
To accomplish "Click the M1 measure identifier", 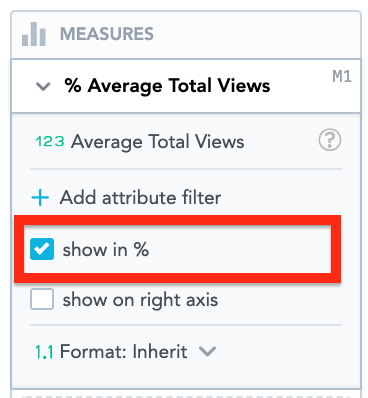I will coord(342,77).
